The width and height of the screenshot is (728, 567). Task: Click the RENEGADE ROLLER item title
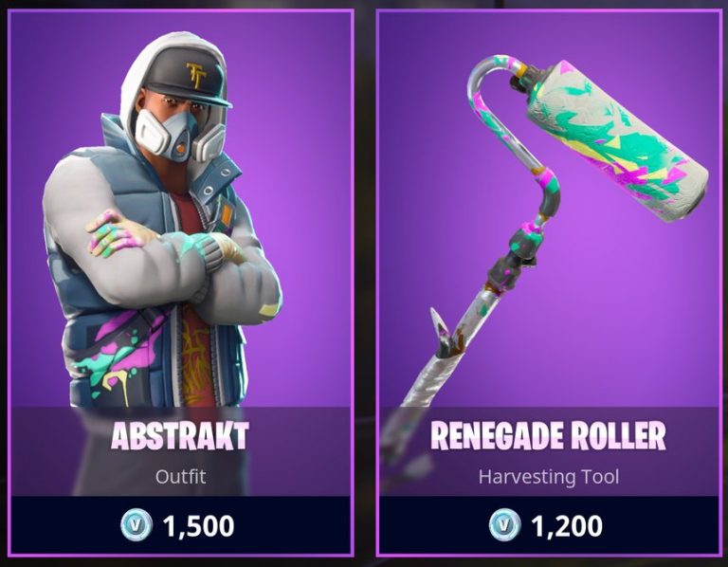click(x=548, y=435)
